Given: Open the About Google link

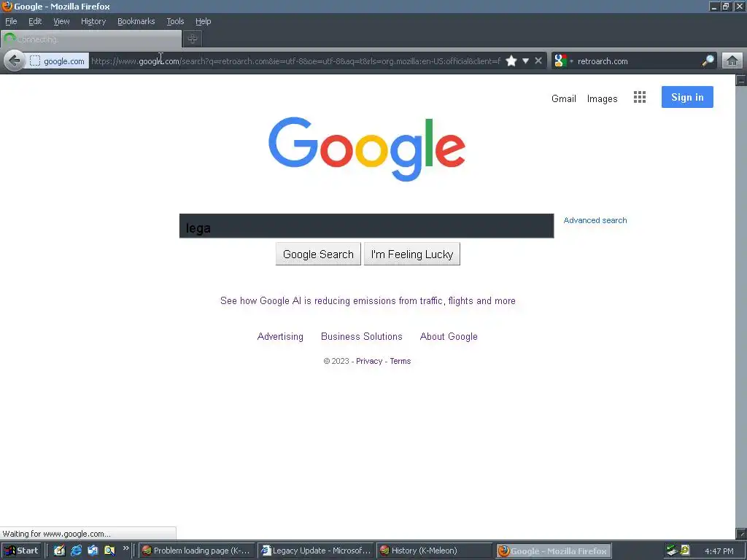Looking at the screenshot, I should [449, 337].
